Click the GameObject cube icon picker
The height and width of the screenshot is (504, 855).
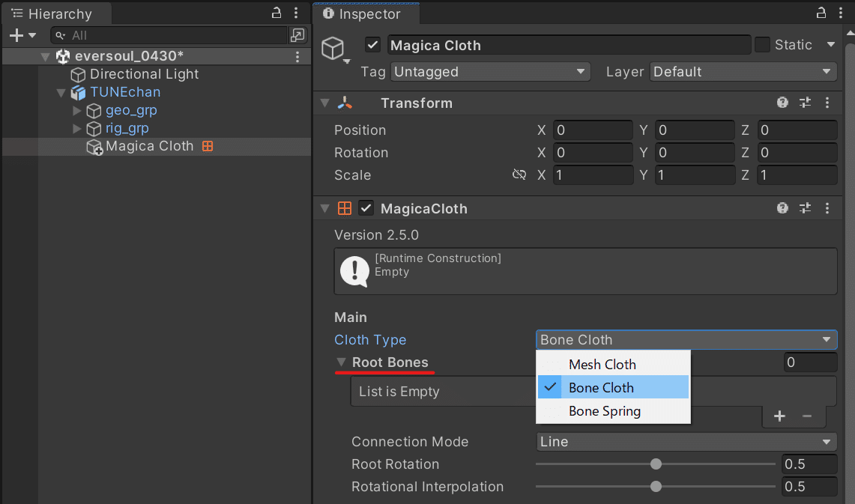(x=335, y=49)
